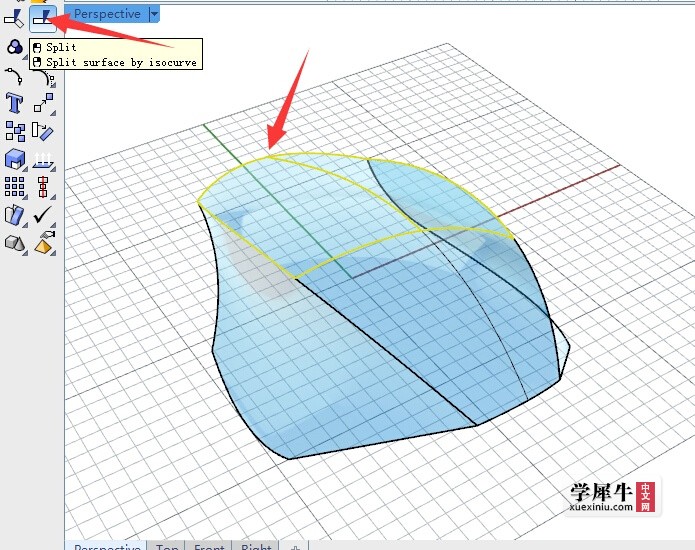The width and height of the screenshot is (695, 550).
Task: Switch to the Front viewport tab
Action: [x=209, y=546]
